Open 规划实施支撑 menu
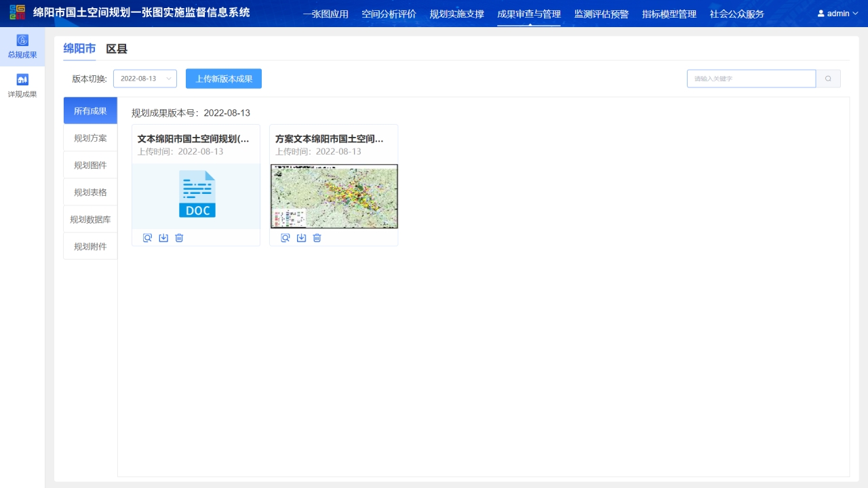The width and height of the screenshot is (868, 488). [457, 14]
